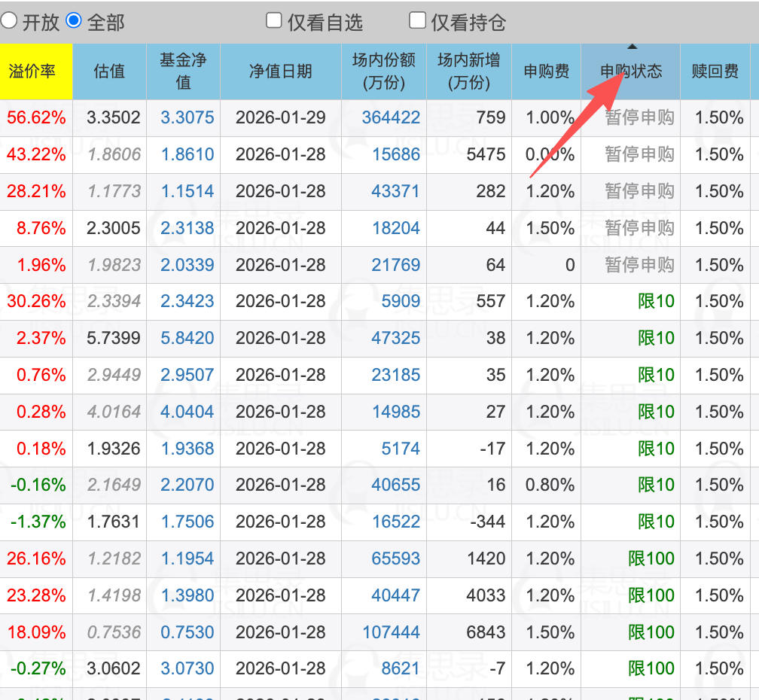Click the 申购费 column header
The height and width of the screenshot is (700, 759).
tap(546, 72)
